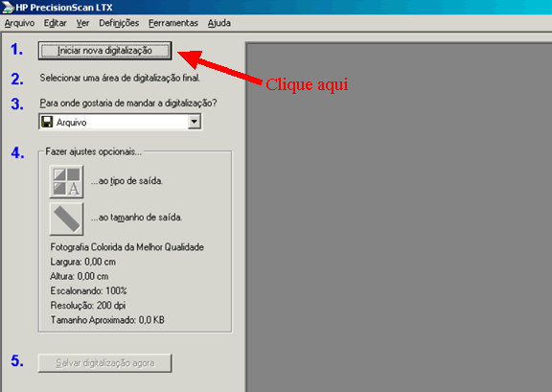Click Iniciar nova digitalização button

(104, 51)
